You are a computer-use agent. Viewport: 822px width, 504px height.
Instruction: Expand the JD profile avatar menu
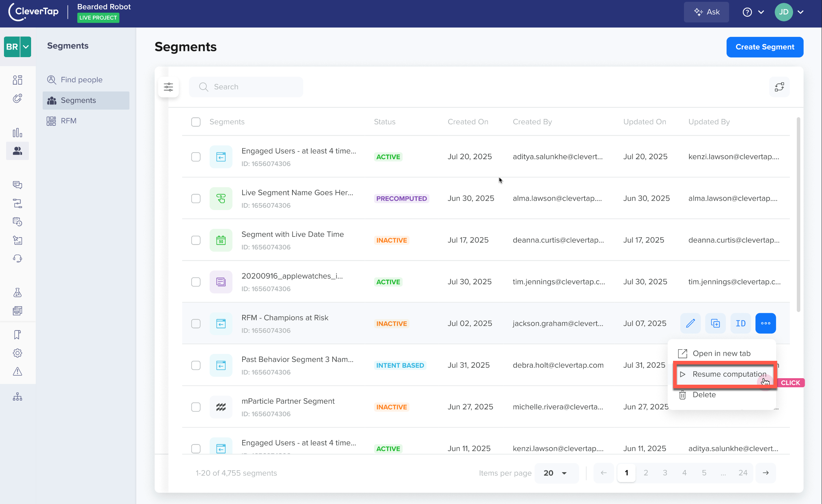pyautogui.click(x=790, y=12)
